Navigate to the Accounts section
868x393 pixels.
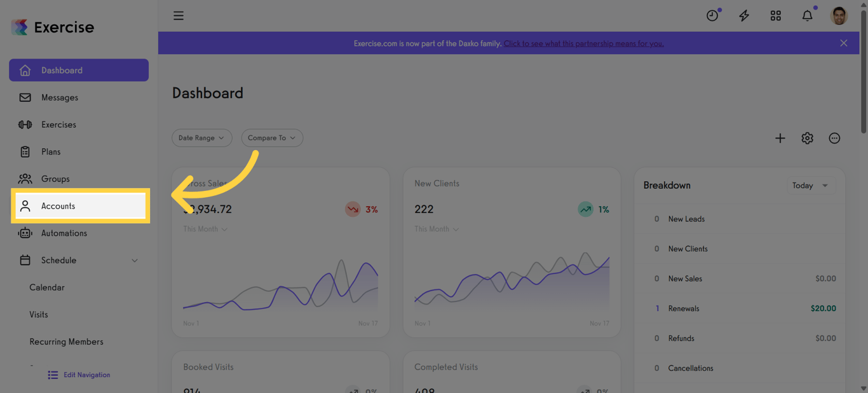58,205
